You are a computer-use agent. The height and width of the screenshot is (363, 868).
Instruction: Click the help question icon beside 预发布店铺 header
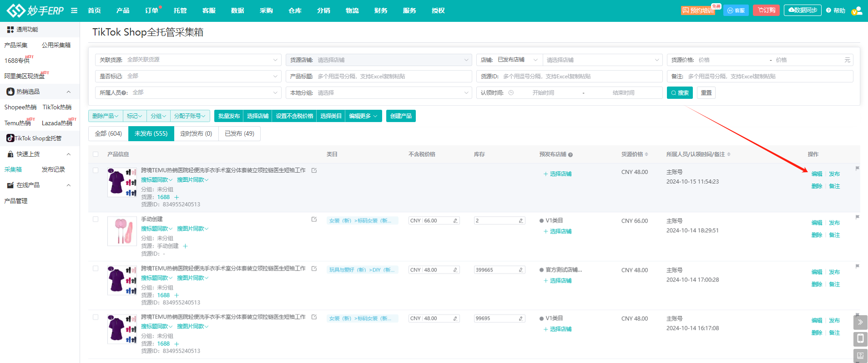570,155
